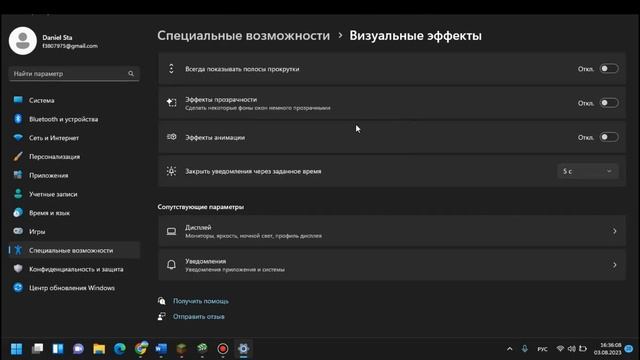
Task: Click the brightness icon beside notification timeout
Action: (x=171, y=171)
